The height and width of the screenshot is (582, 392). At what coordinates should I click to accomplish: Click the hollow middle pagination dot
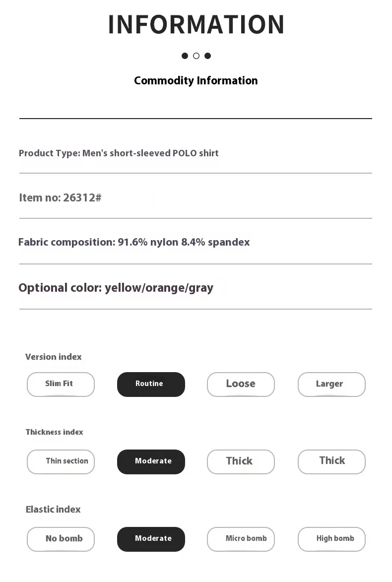pyautogui.click(x=196, y=56)
